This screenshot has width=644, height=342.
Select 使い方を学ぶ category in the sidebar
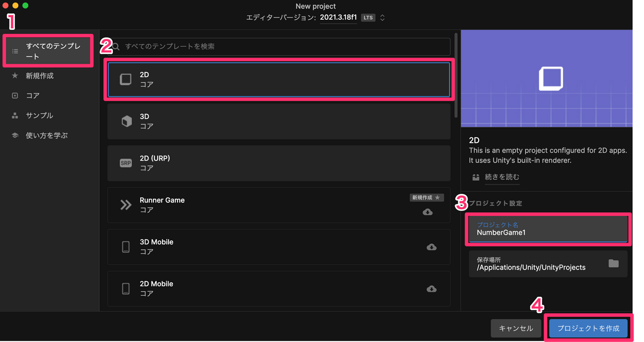pyautogui.click(x=47, y=135)
